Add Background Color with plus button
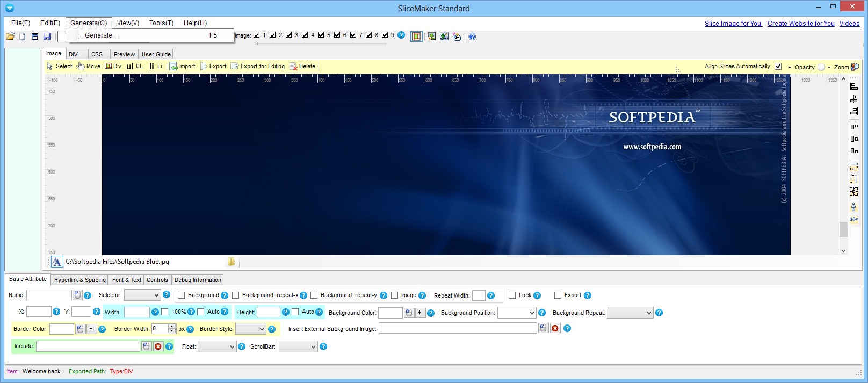The height and width of the screenshot is (383, 868). click(x=420, y=313)
